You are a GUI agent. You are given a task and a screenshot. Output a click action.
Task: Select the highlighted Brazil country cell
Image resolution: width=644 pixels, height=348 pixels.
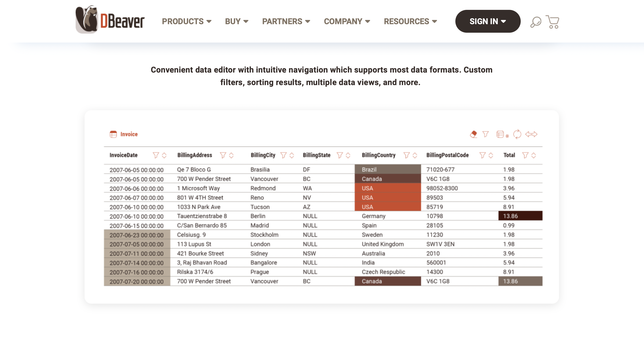tap(388, 169)
